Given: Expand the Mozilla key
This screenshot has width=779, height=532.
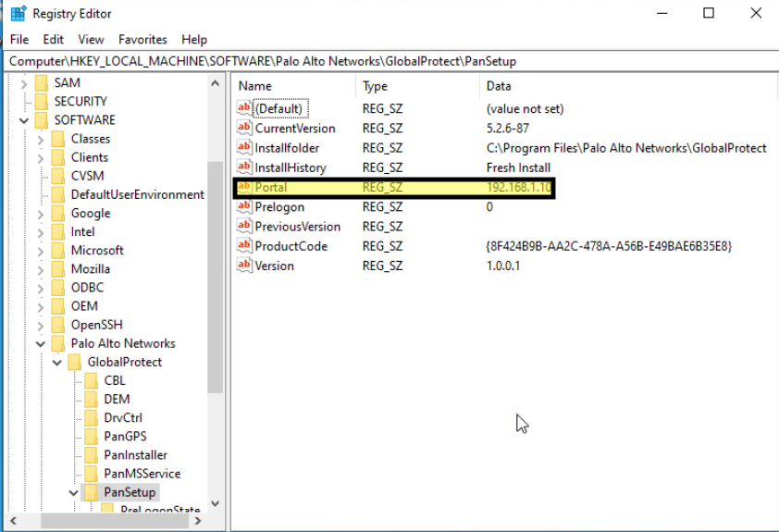Looking at the screenshot, I should coord(40,270).
